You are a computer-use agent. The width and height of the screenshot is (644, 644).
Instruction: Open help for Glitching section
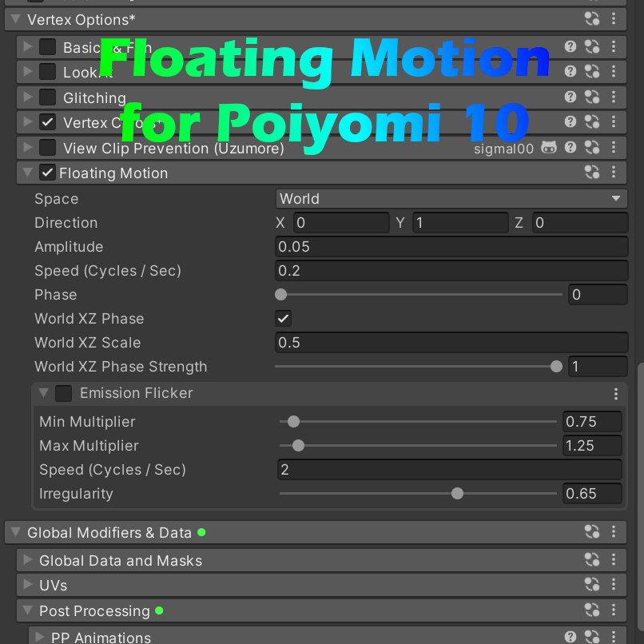point(570,97)
